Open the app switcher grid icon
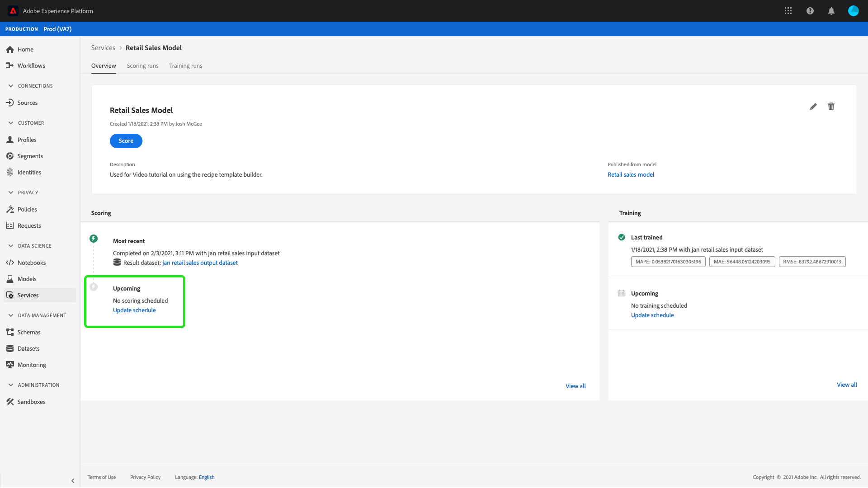Image resolution: width=868 pixels, height=488 pixels. pyautogui.click(x=788, y=11)
